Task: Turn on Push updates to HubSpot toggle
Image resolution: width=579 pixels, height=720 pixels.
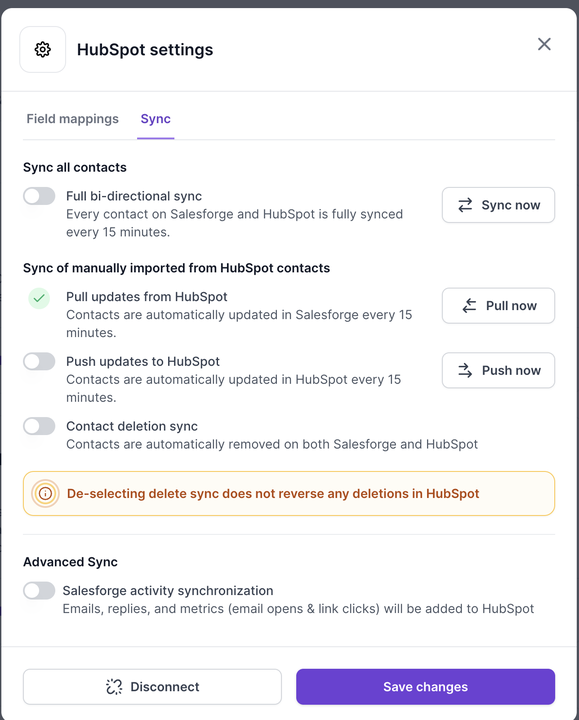Action: point(39,361)
